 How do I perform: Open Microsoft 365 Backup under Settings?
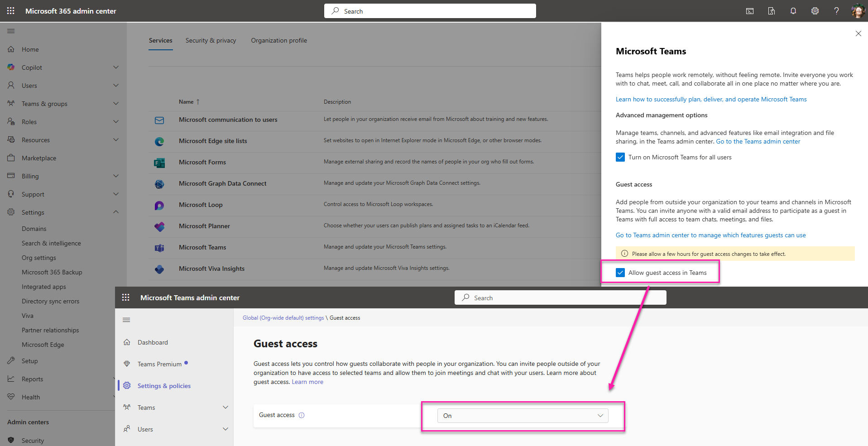(52, 272)
